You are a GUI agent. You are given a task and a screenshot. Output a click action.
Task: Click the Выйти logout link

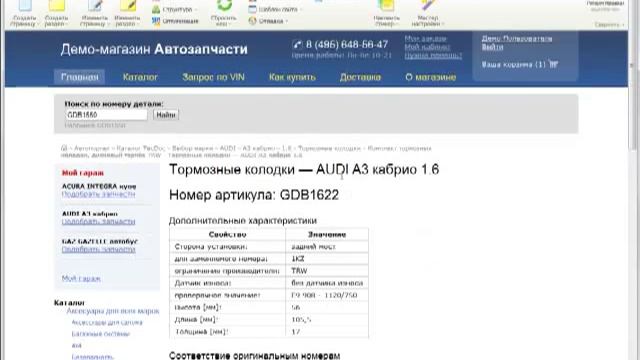[492, 47]
